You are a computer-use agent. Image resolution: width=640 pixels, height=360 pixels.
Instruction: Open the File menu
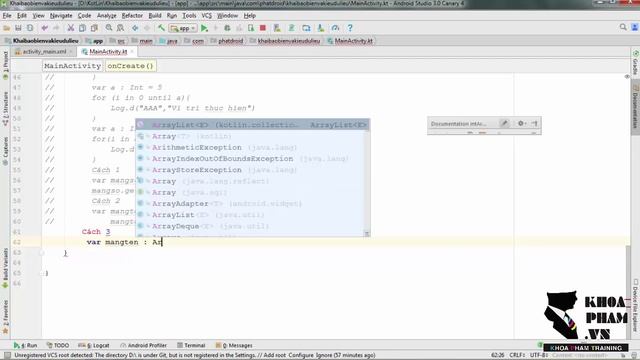7,16
